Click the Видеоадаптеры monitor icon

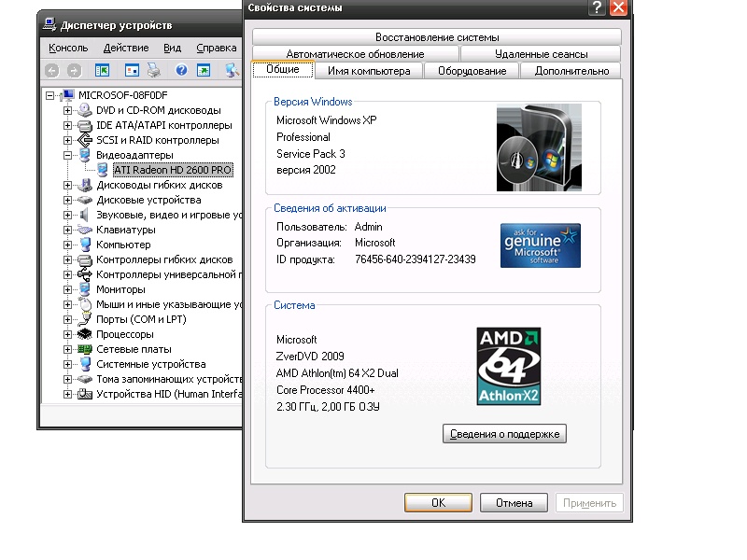pyautogui.click(x=85, y=155)
